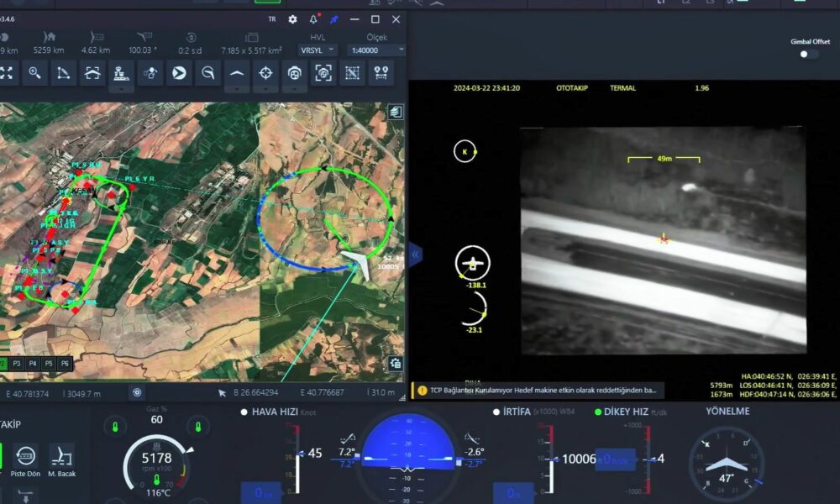Open the notifications bell
The height and width of the screenshot is (504, 840).
click(314, 19)
